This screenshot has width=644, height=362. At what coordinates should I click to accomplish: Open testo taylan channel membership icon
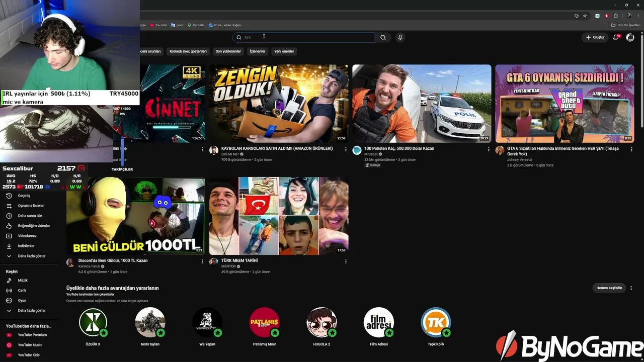point(150,322)
